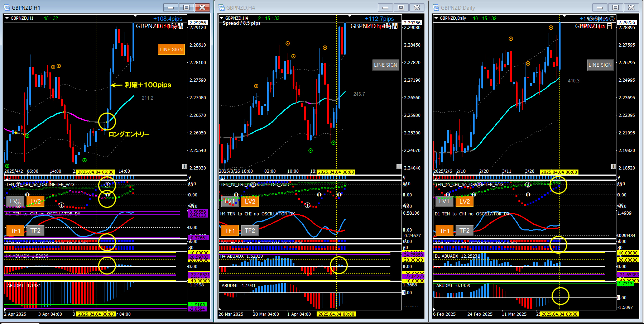Click the plus icon in the H4 price chart
Image resolution: width=644 pixels, height=324 pixels.
(399, 166)
